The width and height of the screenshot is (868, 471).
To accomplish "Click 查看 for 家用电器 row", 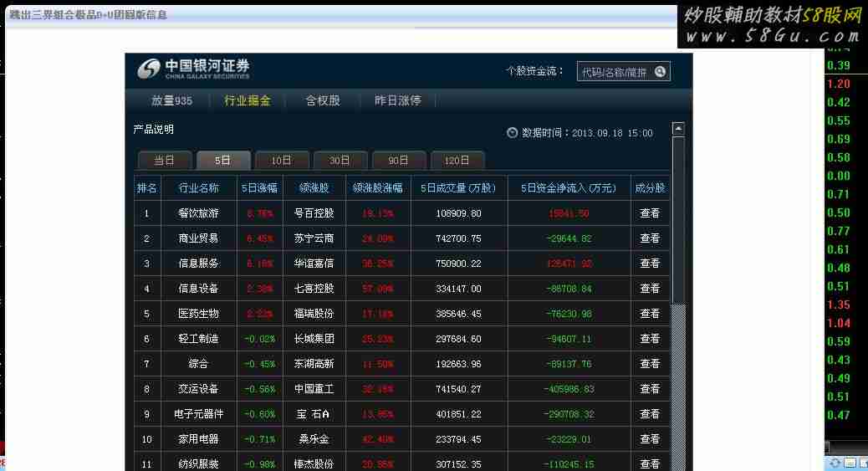I will coord(650,439).
